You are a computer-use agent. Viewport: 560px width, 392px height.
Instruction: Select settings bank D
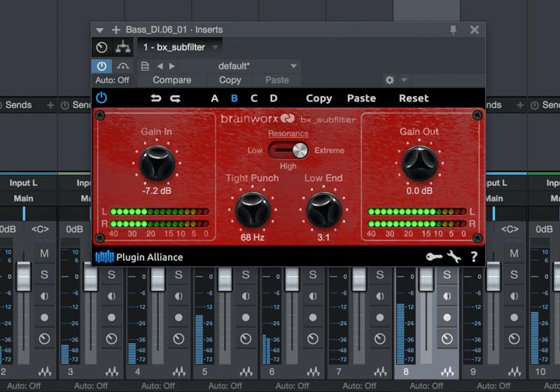point(274,99)
